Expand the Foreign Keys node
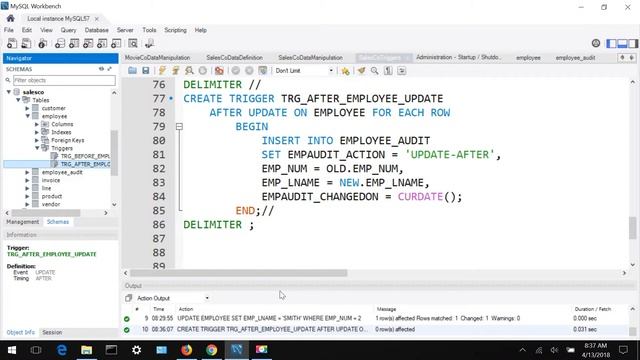The width and height of the screenshot is (640, 360). click(37, 140)
